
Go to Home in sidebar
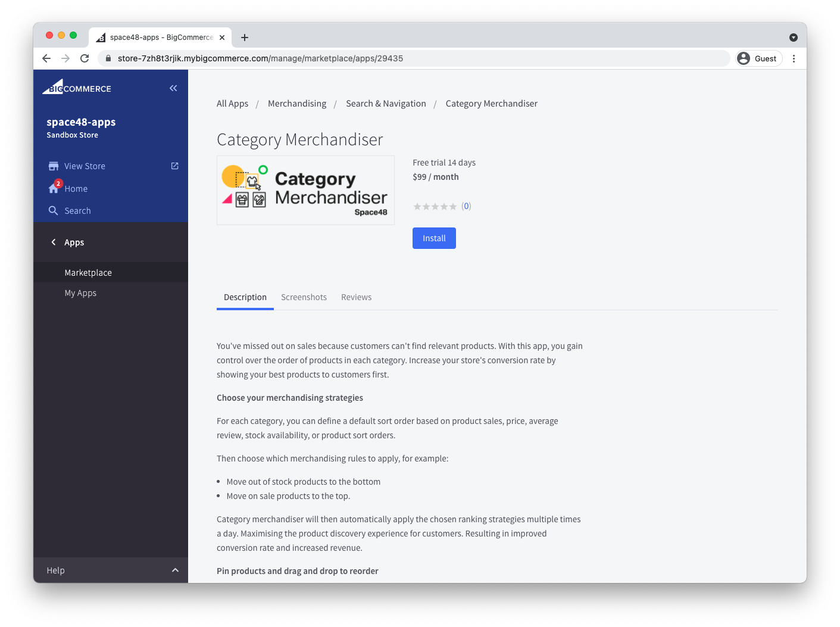[76, 189]
